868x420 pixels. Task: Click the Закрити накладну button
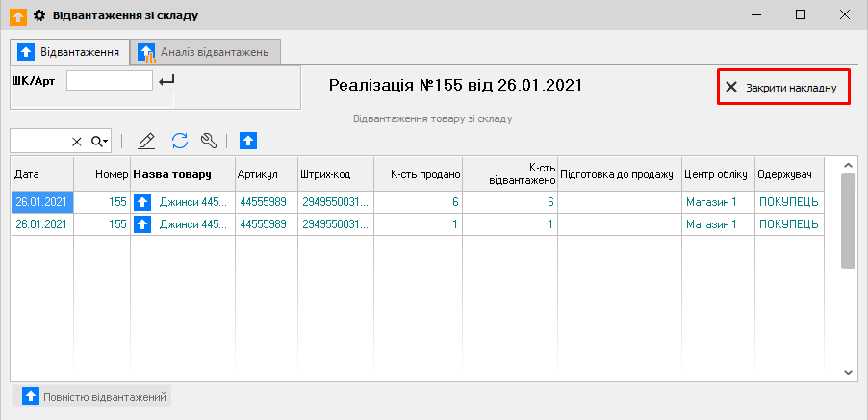coord(783,88)
